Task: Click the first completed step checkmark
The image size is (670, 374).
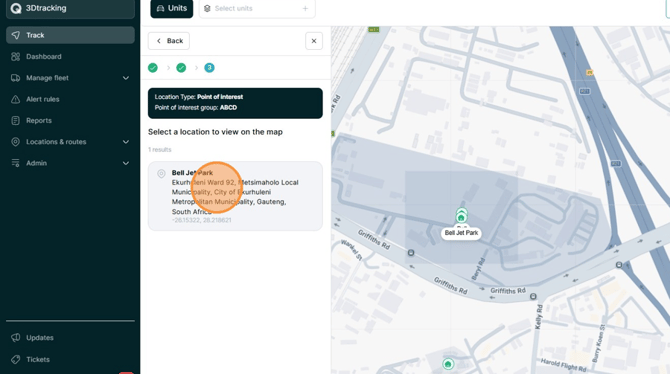Action: pyautogui.click(x=153, y=68)
